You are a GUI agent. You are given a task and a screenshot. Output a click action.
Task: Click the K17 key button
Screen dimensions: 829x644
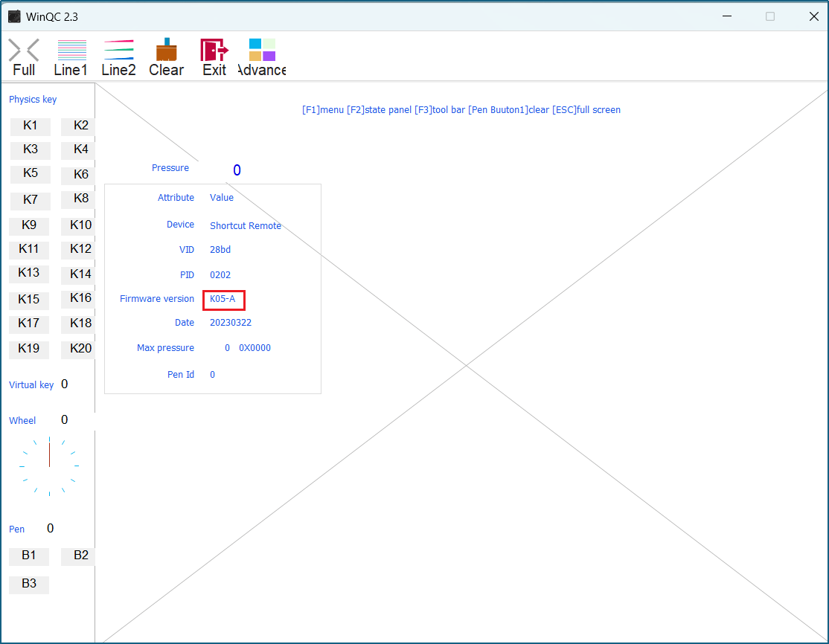[29, 323]
